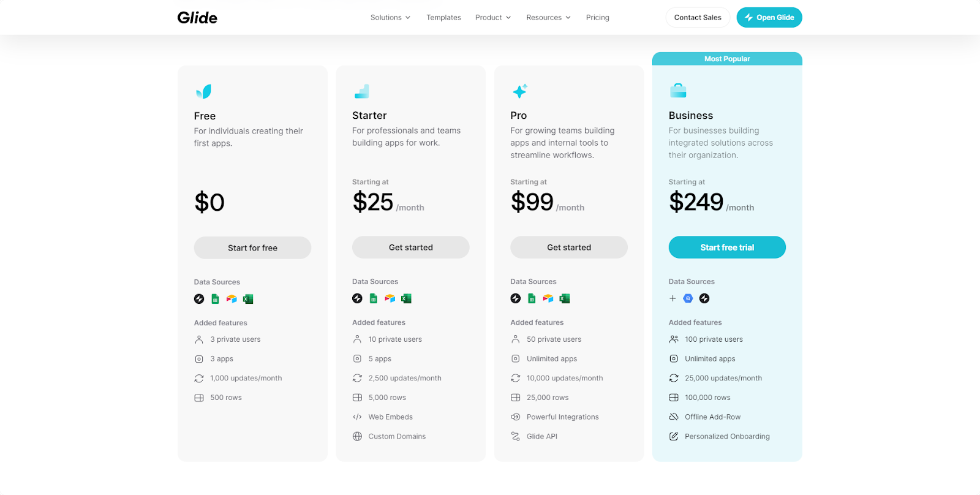Viewport: 980px width, 495px height.
Task: Click the Starter plan stairs icon
Action: (x=362, y=91)
